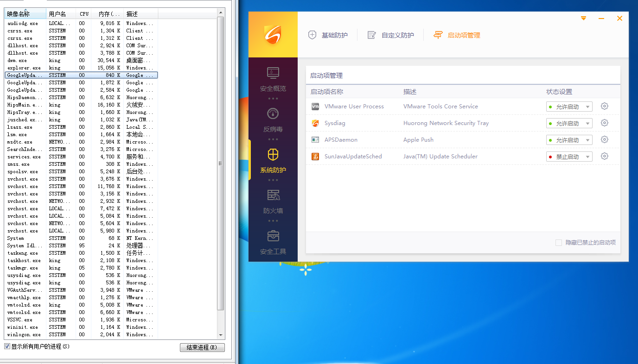Click the 启动项管理 signpost icon

(x=438, y=35)
